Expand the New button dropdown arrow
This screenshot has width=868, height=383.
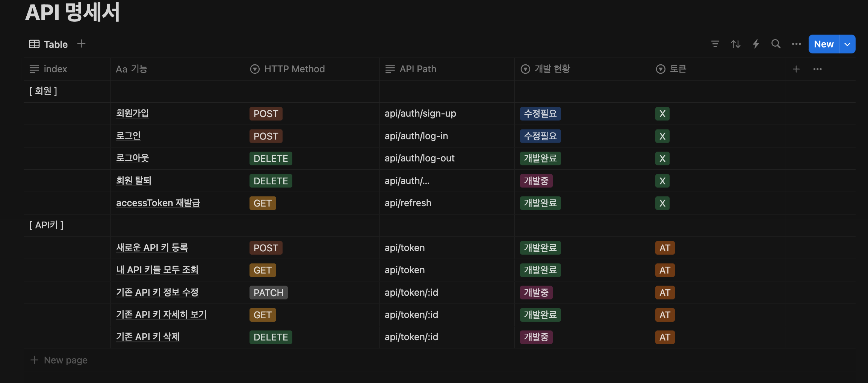[x=847, y=44]
